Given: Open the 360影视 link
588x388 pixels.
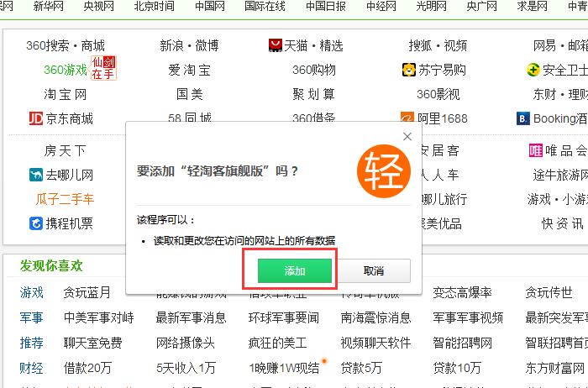Looking at the screenshot, I should click(438, 94).
